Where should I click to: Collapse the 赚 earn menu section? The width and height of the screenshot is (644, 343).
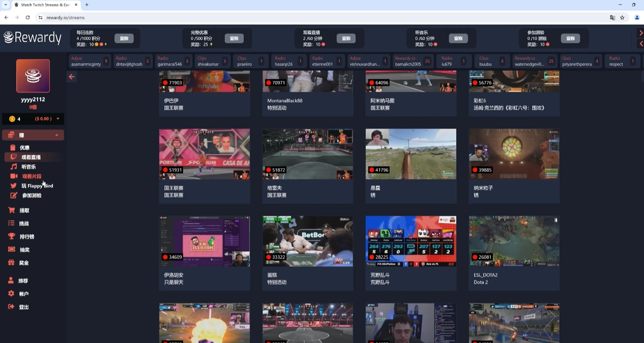(57, 135)
